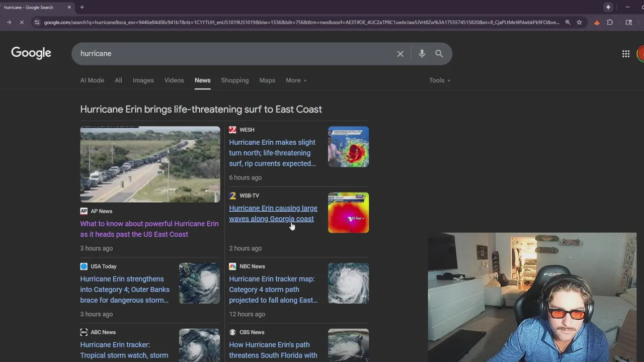Open NBC News 'tracker map' article

[x=273, y=290]
